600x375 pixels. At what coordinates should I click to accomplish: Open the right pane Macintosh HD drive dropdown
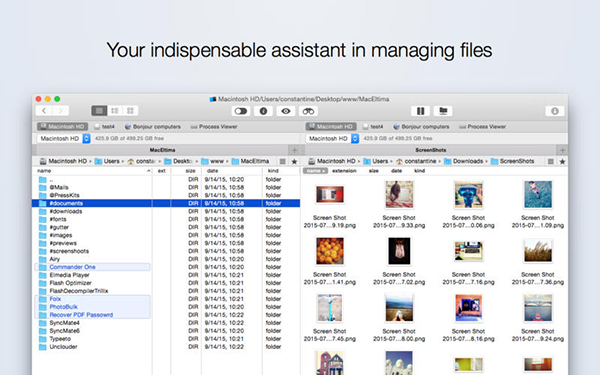click(x=332, y=138)
